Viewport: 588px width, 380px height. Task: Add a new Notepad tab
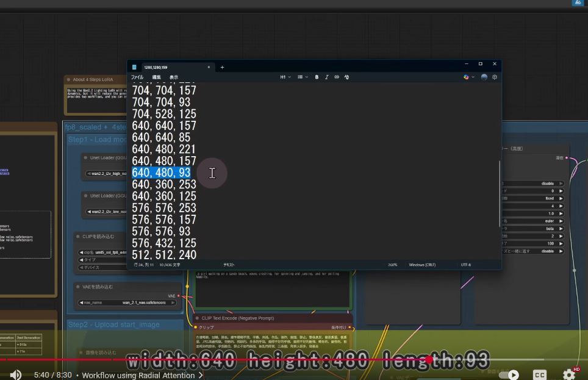[x=223, y=68]
